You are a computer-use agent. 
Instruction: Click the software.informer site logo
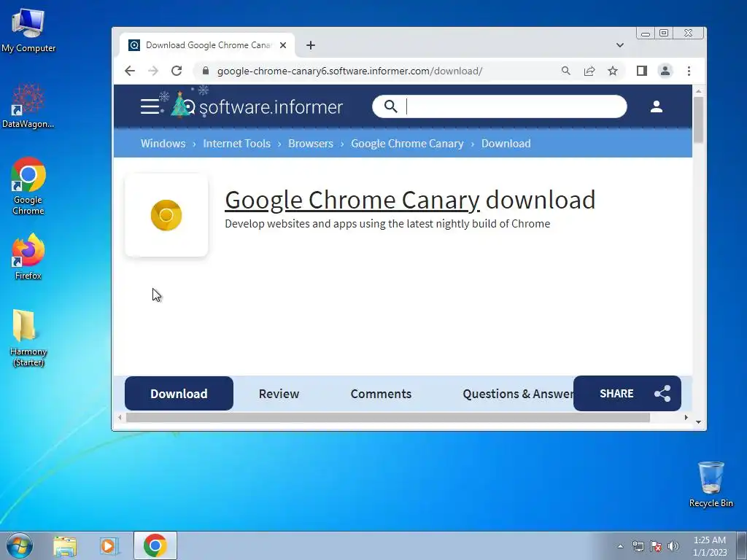click(x=257, y=106)
